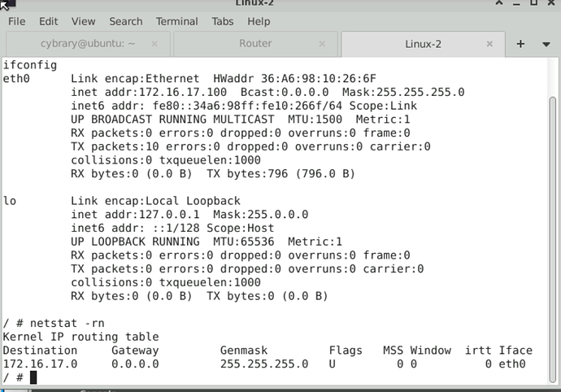
Task: Open the View menu
Action: coord(83,21)
